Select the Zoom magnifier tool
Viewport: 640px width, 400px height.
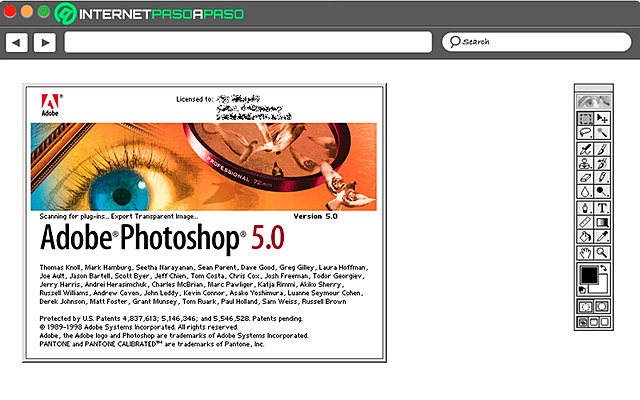coord(602,253)
